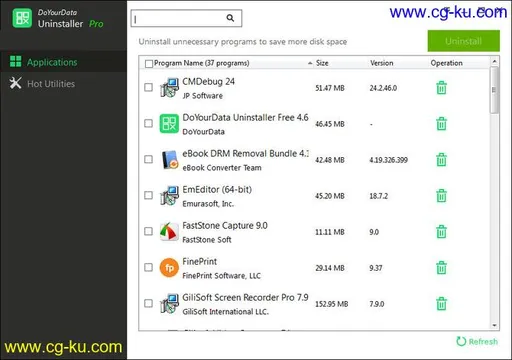Screen dimensions: 512x360
Task: Click the Applications grid icon in sidebar
Action: (x=15, y=62)
